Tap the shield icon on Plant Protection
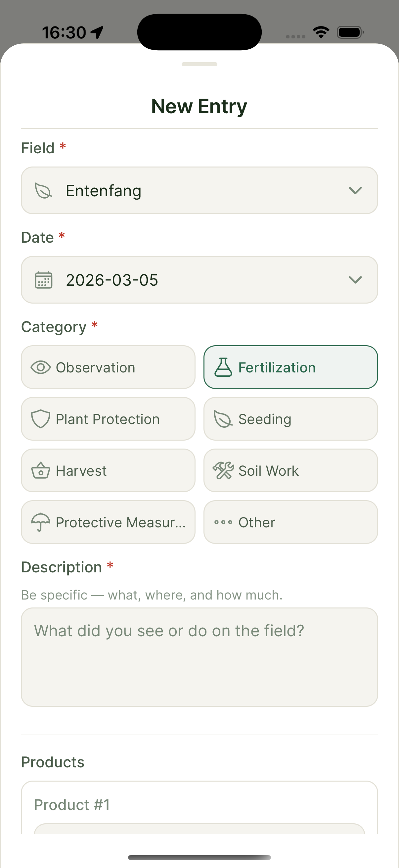The width and height of the screenshot is (399, 868). coord(41,419)
